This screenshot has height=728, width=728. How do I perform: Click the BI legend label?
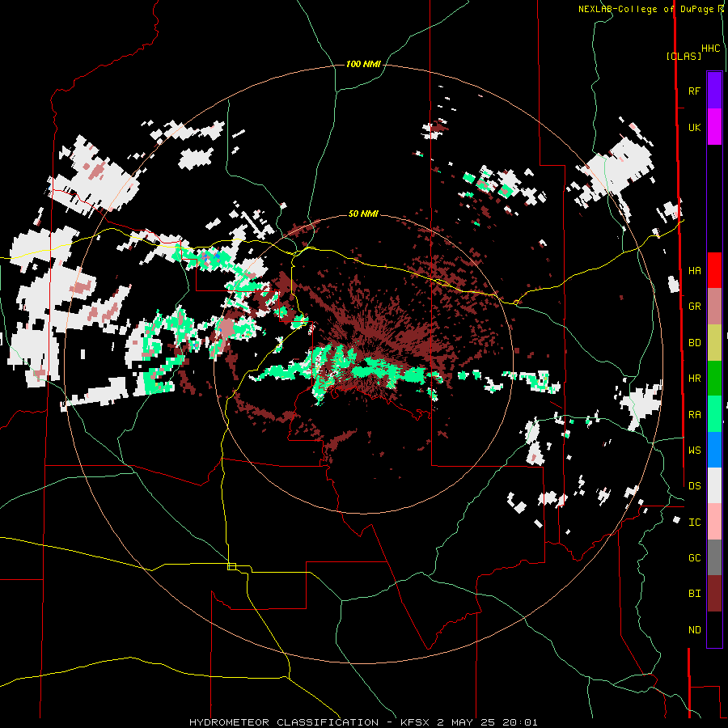click(694, 594)
